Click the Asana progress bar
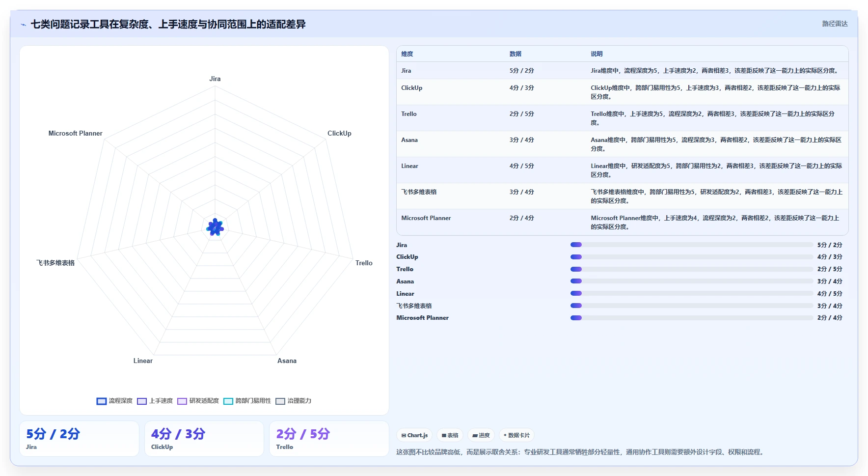Viewport: 868px width, 476px height. point(692,281)
